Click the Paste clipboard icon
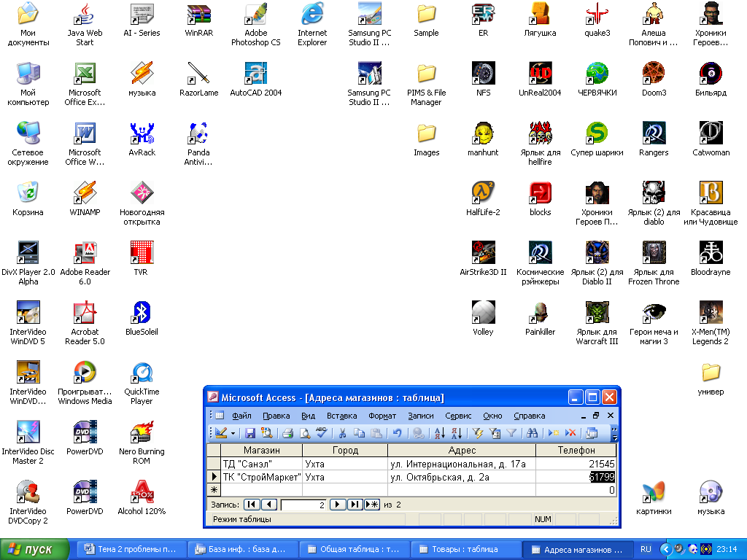Viewport: 747px width, 560px height. click(x=376, y=433)
